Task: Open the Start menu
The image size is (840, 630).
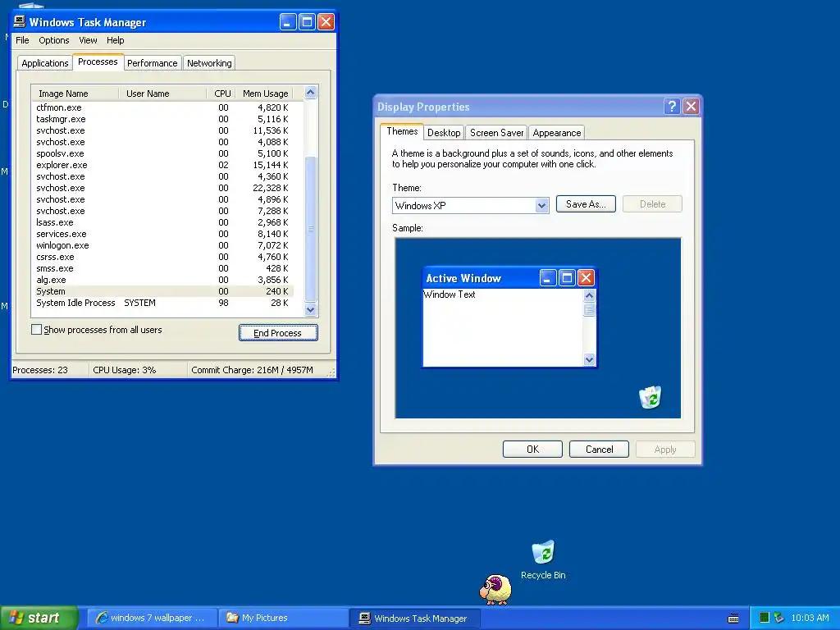Action: 39,618
